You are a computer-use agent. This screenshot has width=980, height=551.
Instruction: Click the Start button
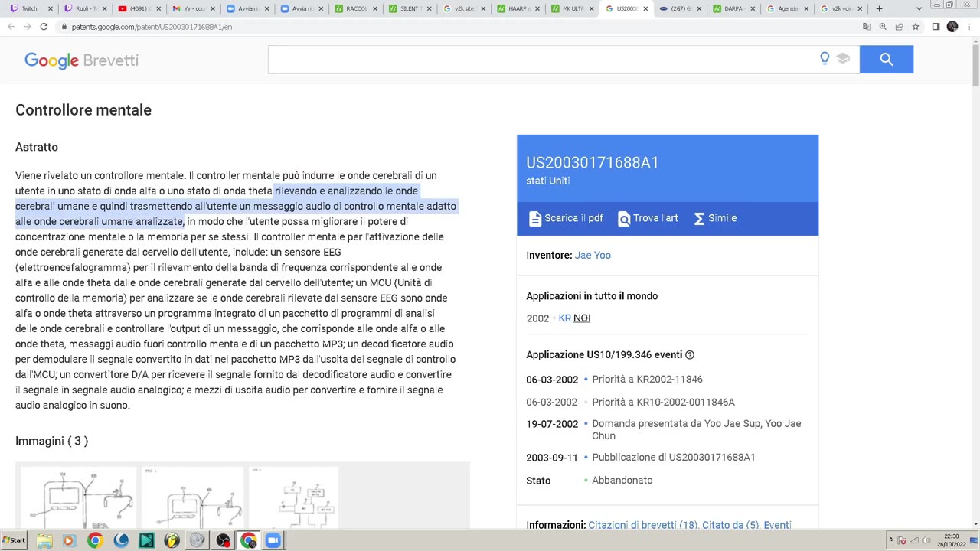pyautogui.click(x=14, y=540)
